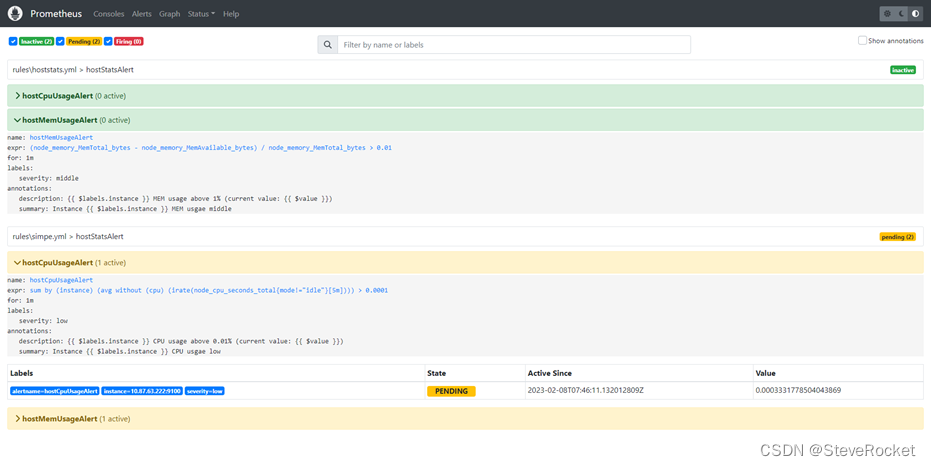Viewport: 931px width, 466px height.
Task: Open the hostCpuUsageAlert name link
Action: click(61, 280)
